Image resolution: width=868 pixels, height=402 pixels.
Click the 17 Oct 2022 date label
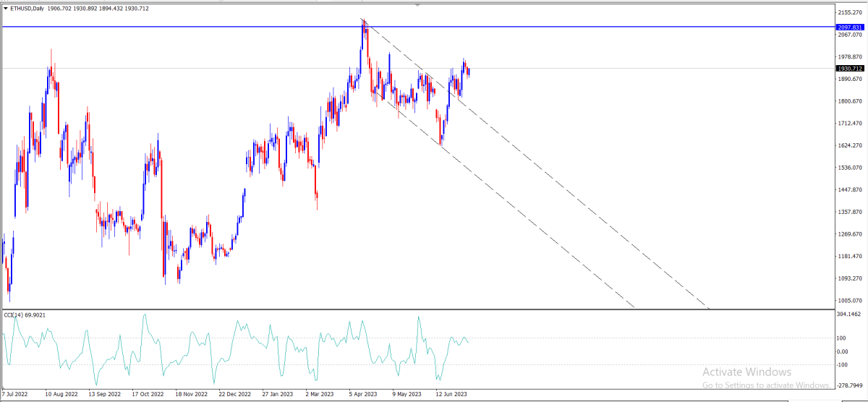pos(148,395)
